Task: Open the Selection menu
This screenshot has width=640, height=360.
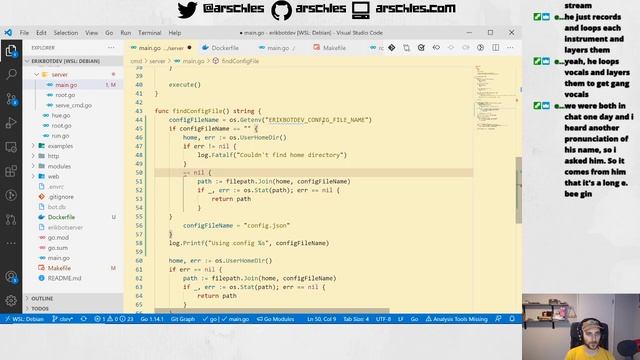Action: pos(66,33)
